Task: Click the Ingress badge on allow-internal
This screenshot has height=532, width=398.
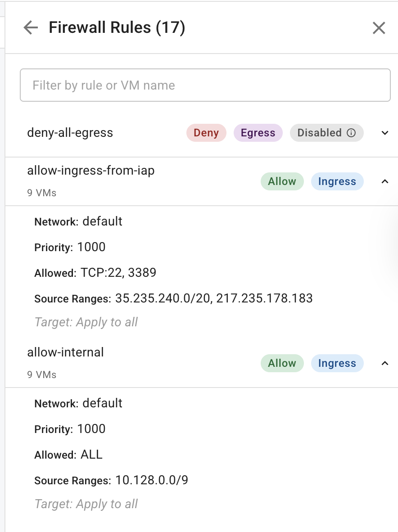Action: (337, 363)
